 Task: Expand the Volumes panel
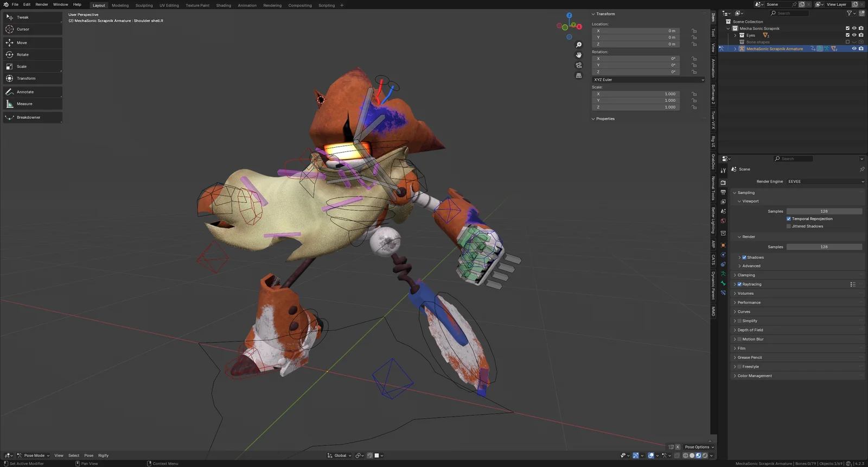pos(745,294)
